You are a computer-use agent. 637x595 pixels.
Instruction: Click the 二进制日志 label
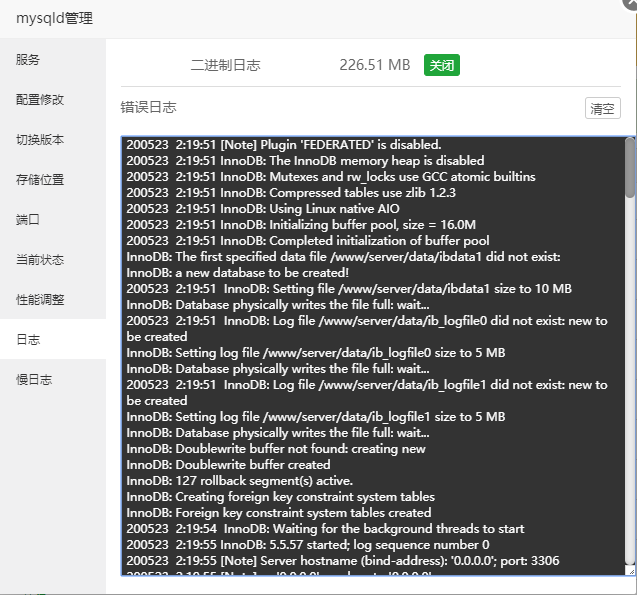tap(225, 65)
